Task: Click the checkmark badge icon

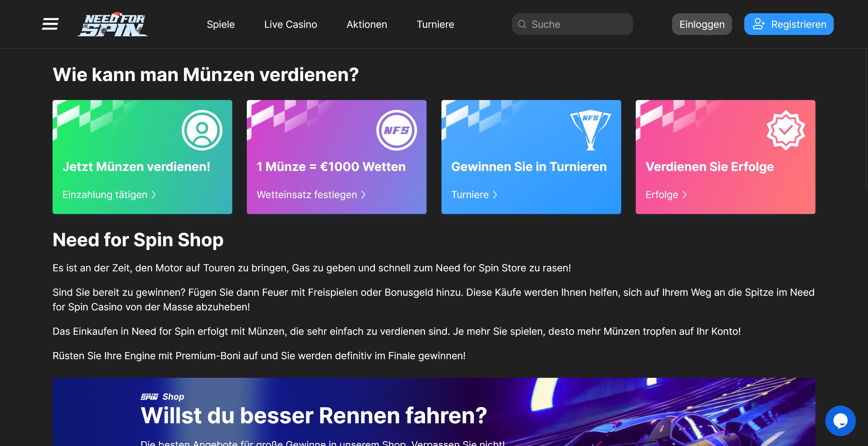Action: pos(786,130)
